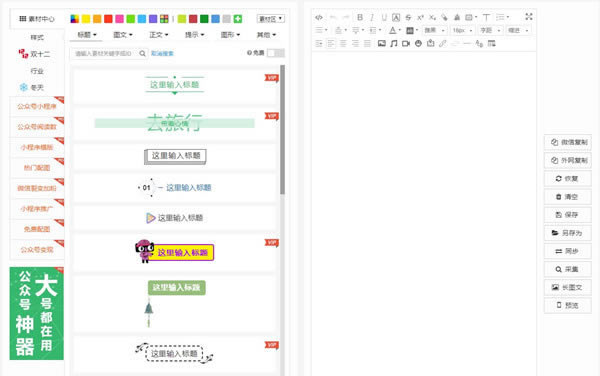Expand the 字距 letter spacing dropdown
The width and height of the screenshot is (600, 376).
[490, 30]
